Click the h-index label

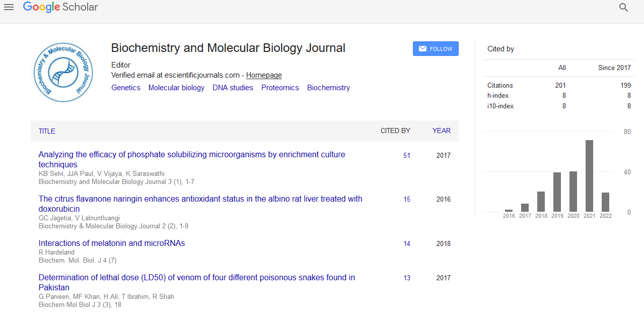pos(498,96)
